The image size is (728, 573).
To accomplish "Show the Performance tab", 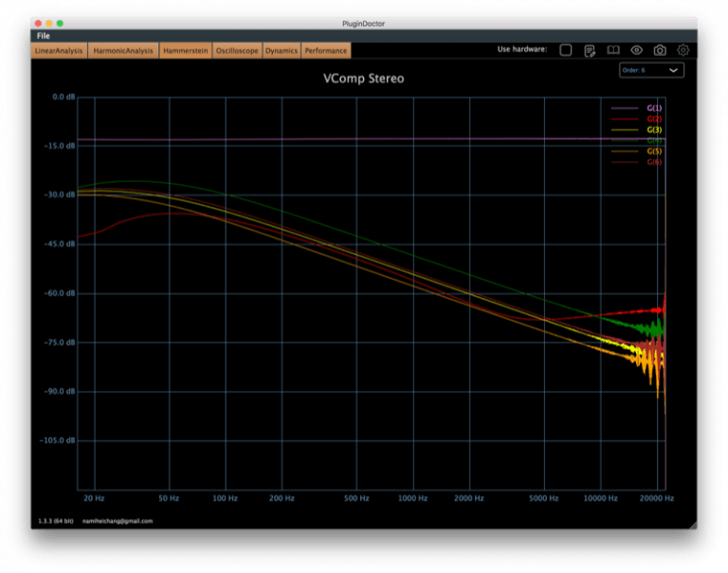I will (326, 50).
